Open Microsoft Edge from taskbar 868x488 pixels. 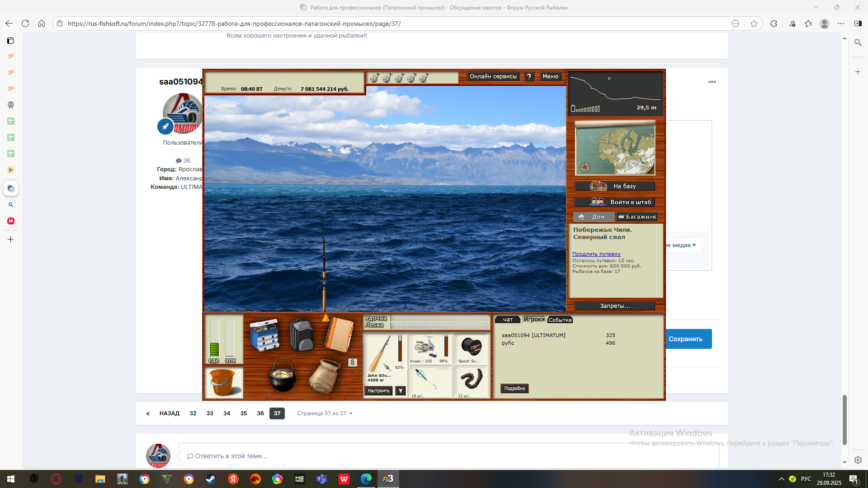coord(366,479)
